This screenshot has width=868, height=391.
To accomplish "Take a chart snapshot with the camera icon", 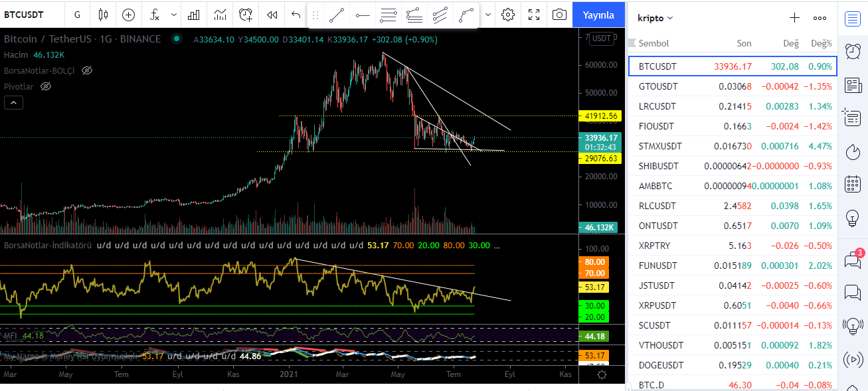I will tap(560, 14).
